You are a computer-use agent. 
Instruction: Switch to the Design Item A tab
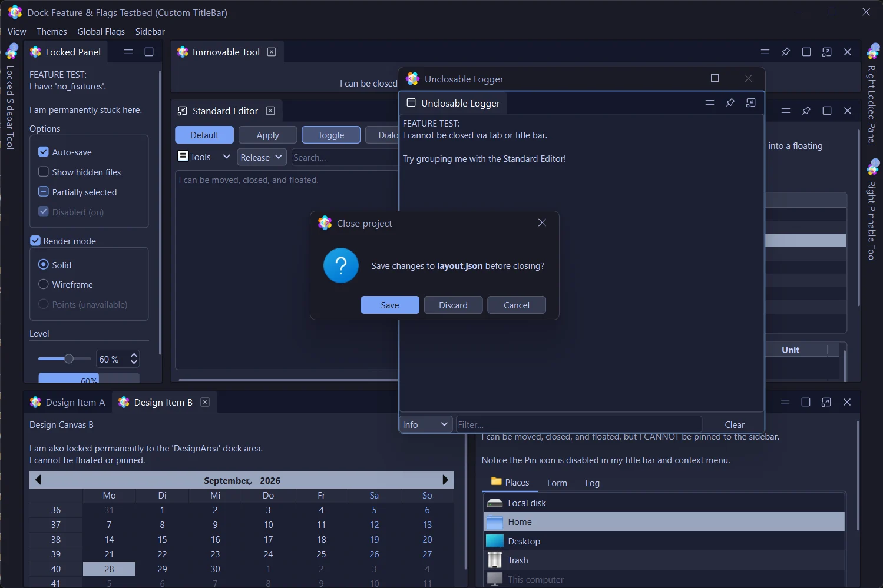(68, 403)
